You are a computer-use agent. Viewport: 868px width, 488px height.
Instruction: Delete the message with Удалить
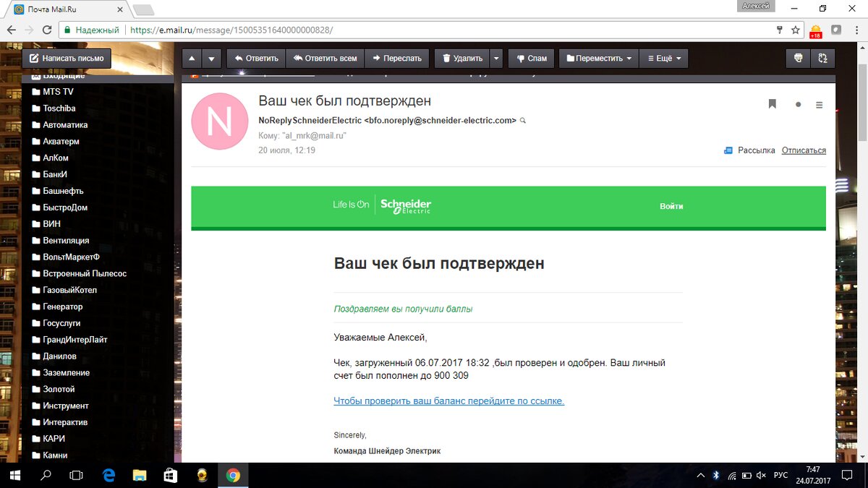point(462,58)
